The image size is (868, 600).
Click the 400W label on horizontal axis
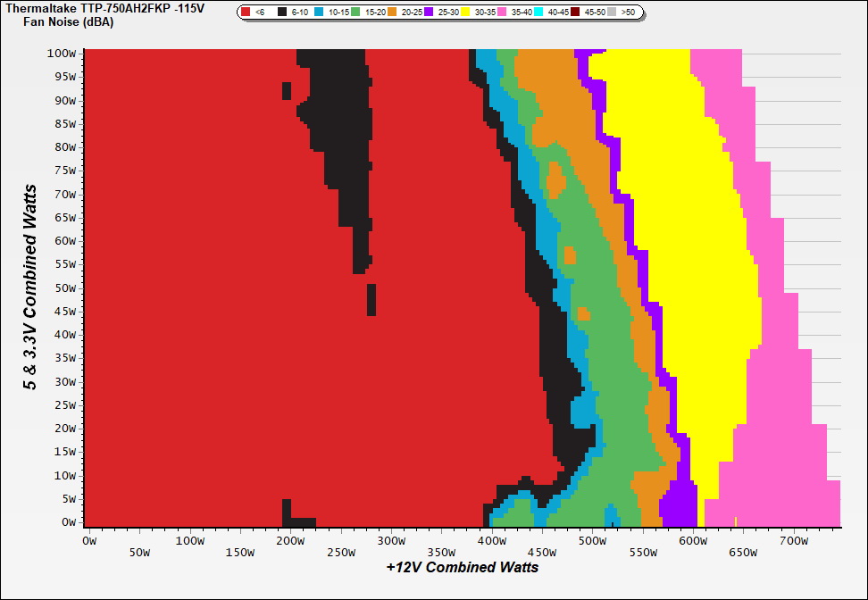coord(491,540)
